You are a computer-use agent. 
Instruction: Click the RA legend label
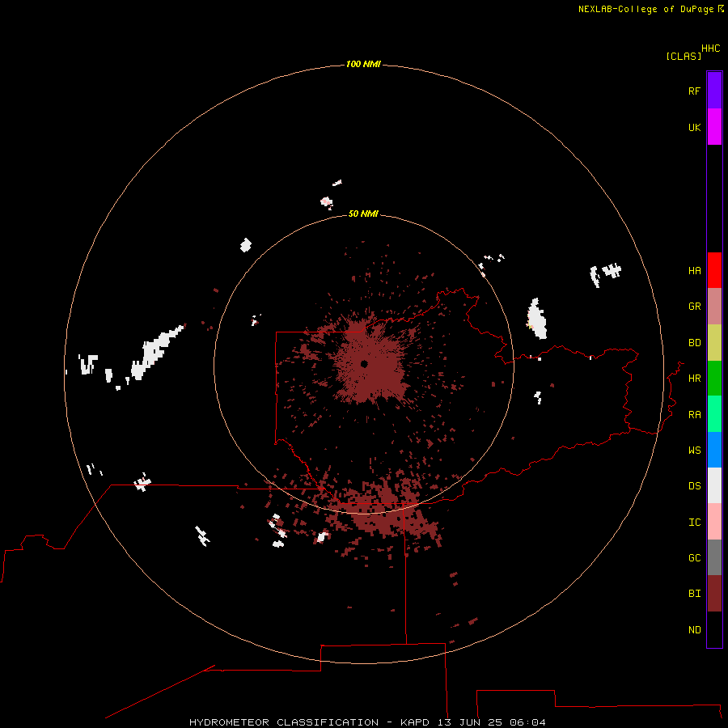(694, 414)
